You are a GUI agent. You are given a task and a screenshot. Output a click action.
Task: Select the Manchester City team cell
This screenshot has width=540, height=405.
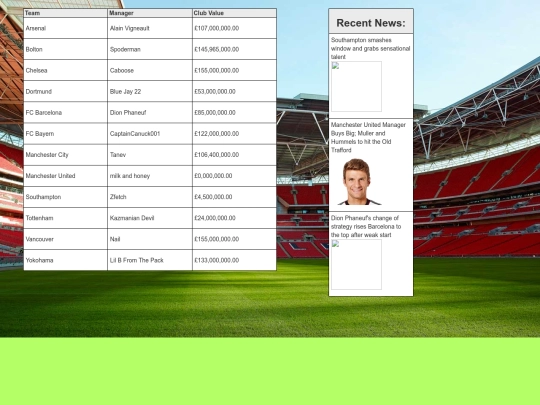[x=65, y=155]
